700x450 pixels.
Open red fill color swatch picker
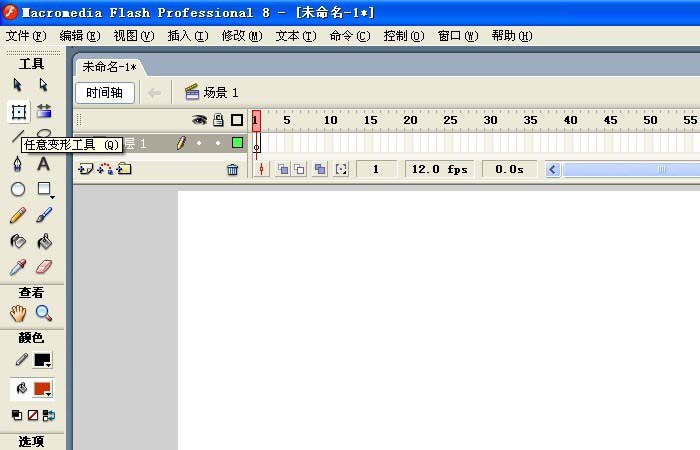click(43, 389)
